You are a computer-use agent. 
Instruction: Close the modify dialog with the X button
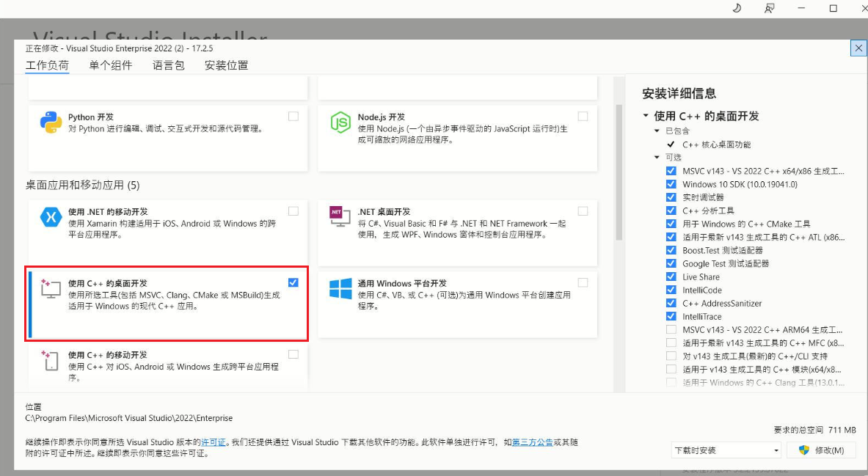click(858, 48)
